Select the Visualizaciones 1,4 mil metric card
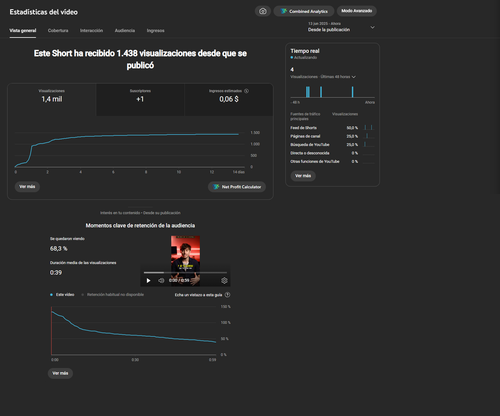Screen dimensions: 500x416 52,99
